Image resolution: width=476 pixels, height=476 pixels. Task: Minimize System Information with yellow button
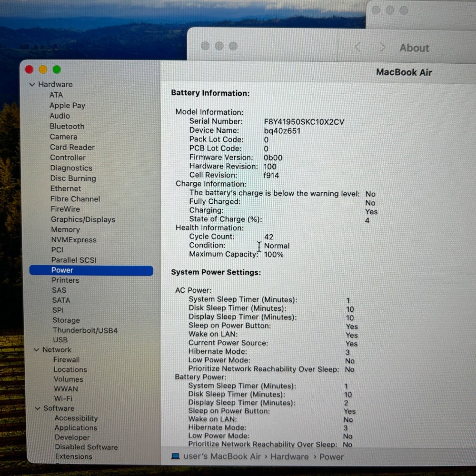coord(43,69)
